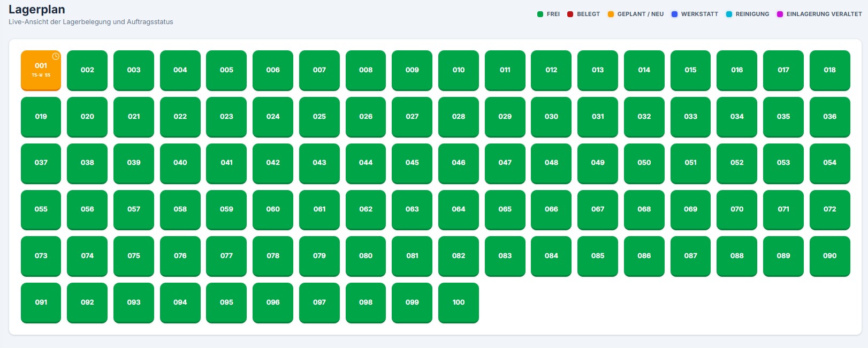868x348 pixels.
Task: Open storage slot 027
Action: click(x=412, y=117)
